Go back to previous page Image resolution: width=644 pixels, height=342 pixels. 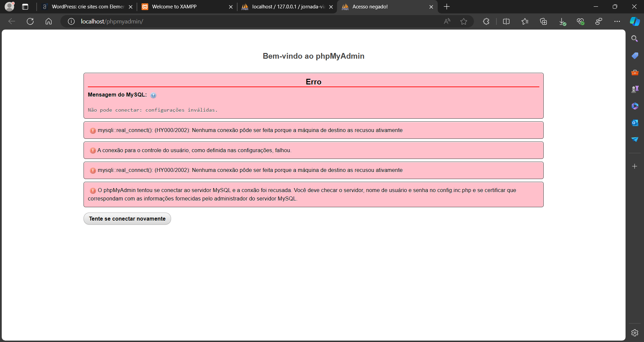[x=12, y=21]
